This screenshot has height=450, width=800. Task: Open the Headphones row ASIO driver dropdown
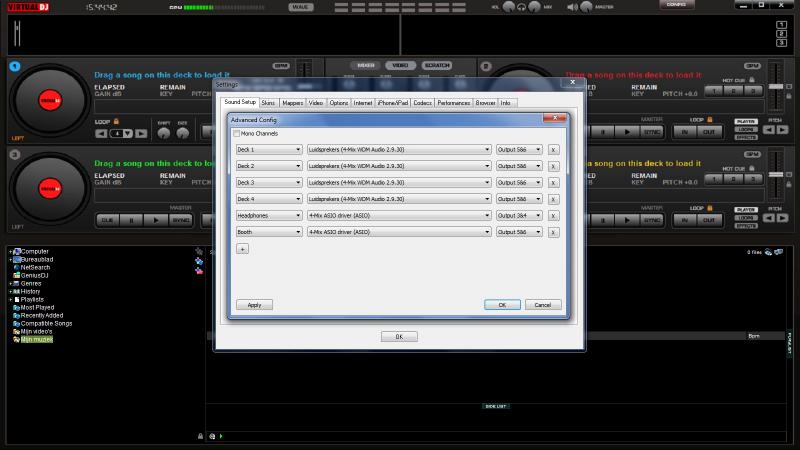point(399,215)
